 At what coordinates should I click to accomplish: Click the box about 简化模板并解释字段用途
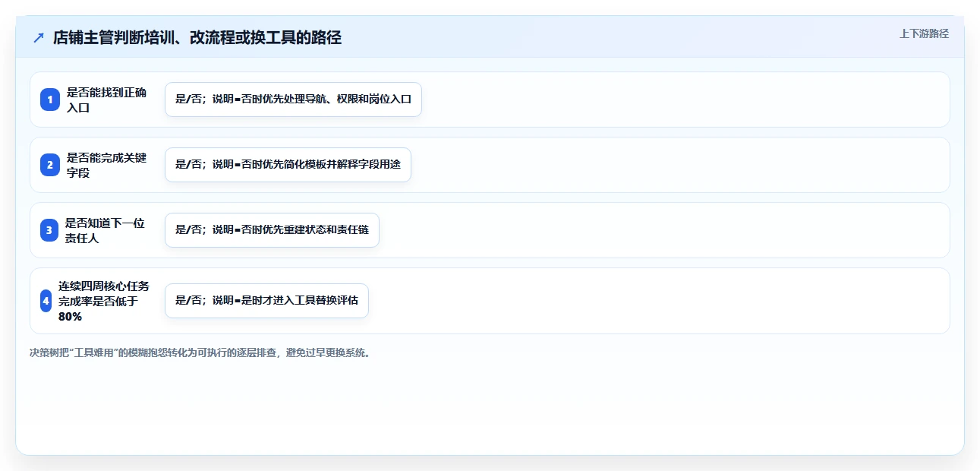288,165
